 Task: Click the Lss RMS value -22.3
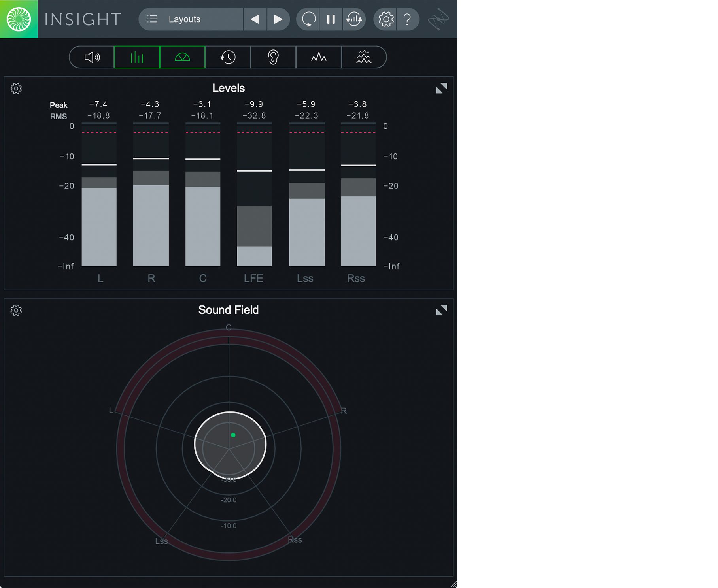(x=306, y=115)
